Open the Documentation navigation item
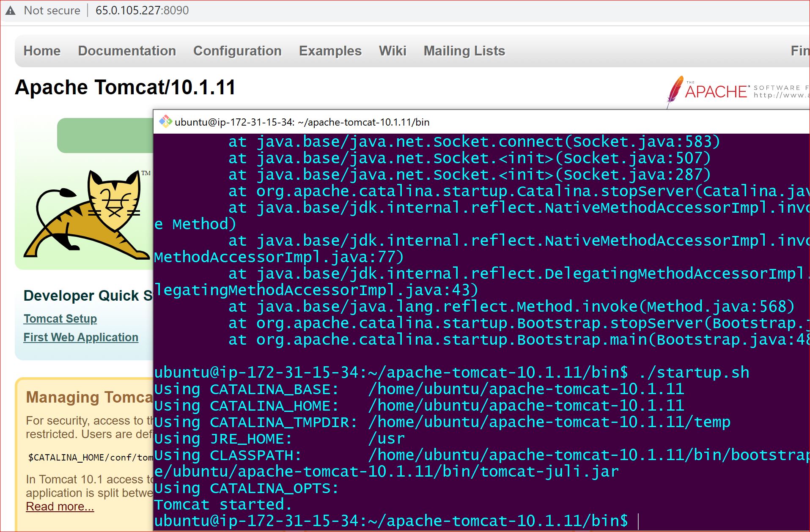The height and width of the screenshot is (532, 810). [126, 51]
